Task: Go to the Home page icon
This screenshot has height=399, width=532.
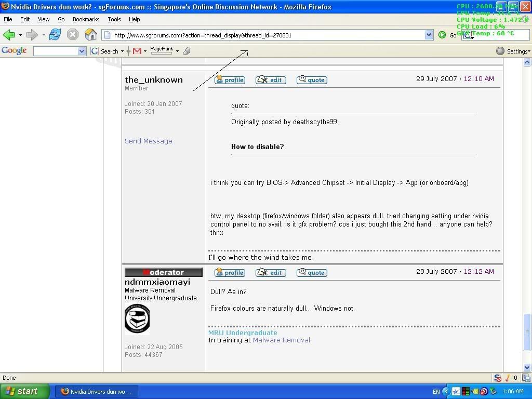Action: click(91, 35)
